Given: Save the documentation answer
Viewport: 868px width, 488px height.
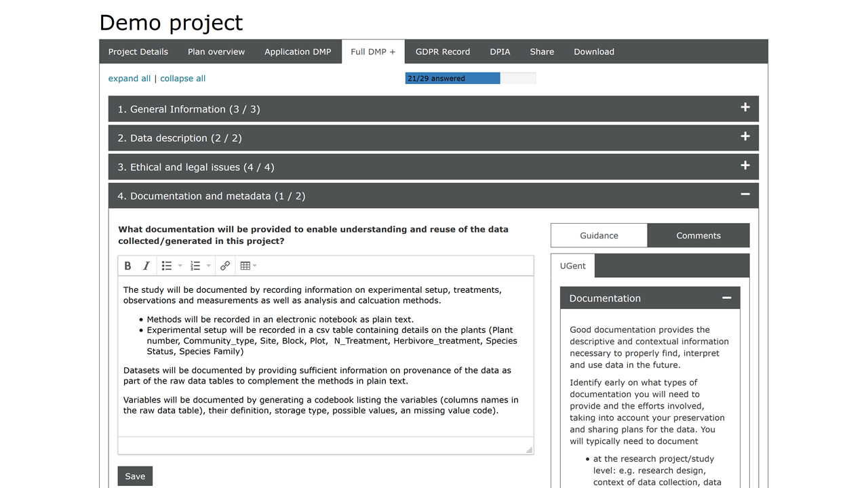Looking at the screenshot, I should click(x=135, y=476).
